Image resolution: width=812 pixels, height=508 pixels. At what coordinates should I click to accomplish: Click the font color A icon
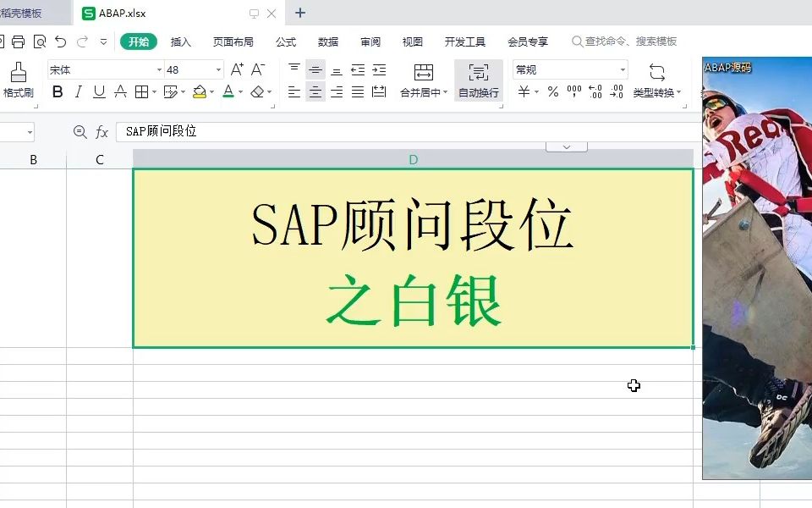tap(228, 91)
